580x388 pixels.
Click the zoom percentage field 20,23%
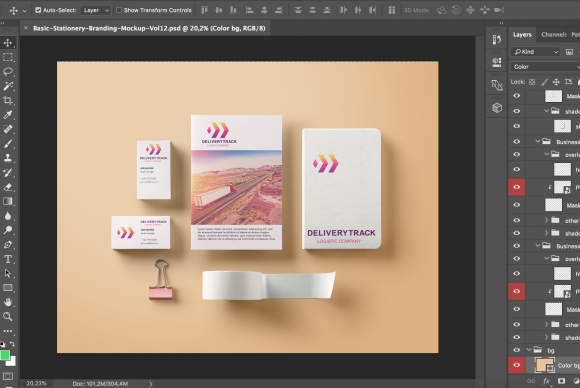[37, 384]
